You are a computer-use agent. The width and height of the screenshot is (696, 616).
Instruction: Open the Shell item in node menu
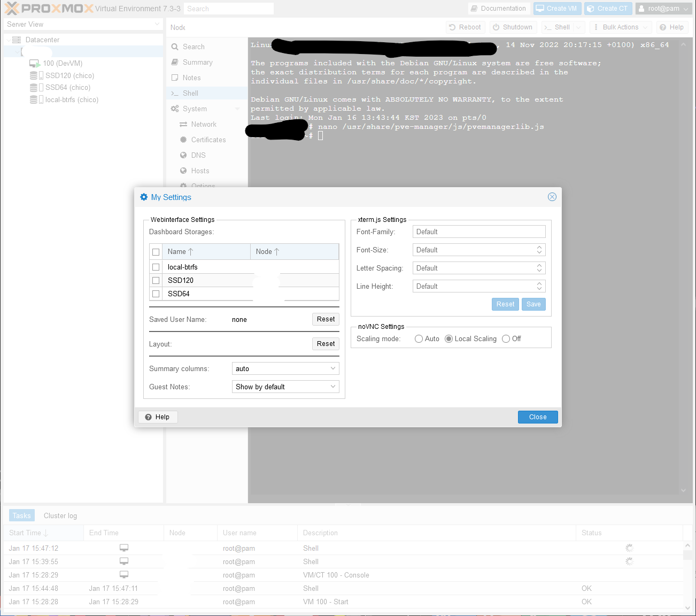[x=206, y=94]
